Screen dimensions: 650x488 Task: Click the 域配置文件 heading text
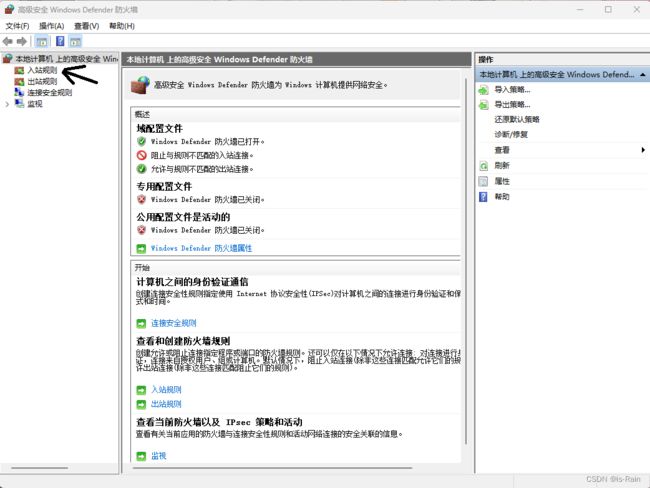[160, 129]
